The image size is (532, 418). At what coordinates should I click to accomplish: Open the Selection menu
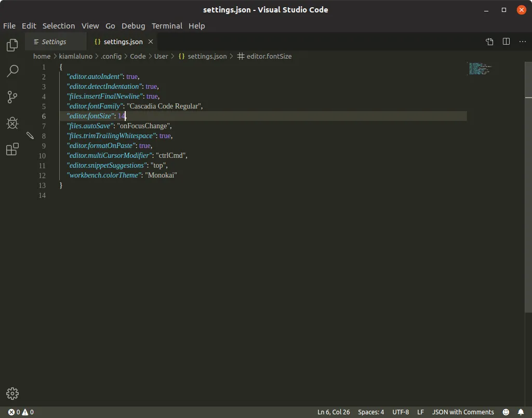click(59, 26)
